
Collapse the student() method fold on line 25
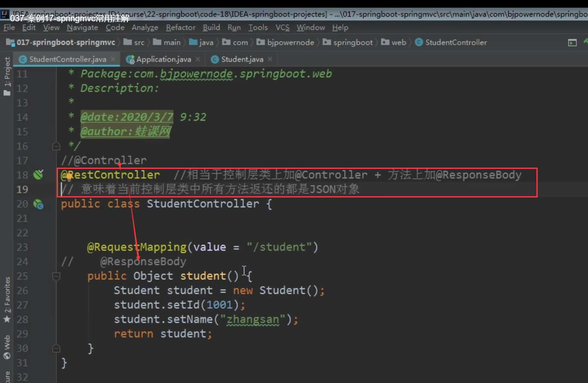pyautogui.click(x=56, y=276)
